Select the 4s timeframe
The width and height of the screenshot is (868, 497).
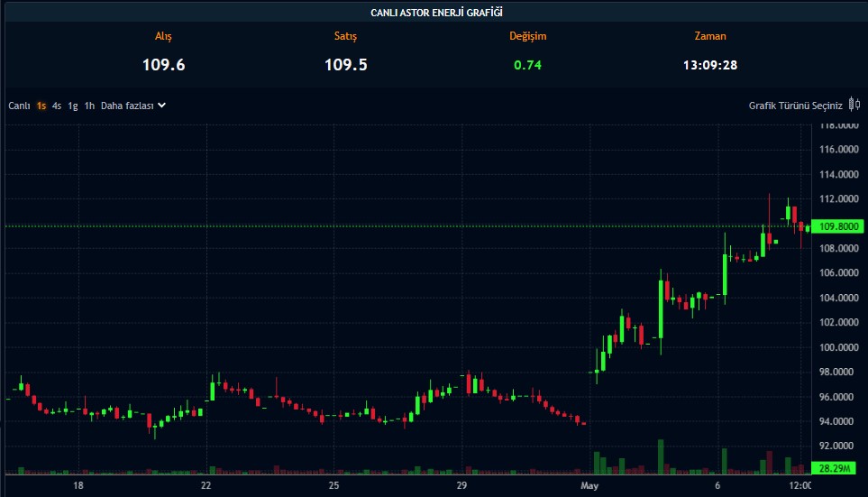57,106
